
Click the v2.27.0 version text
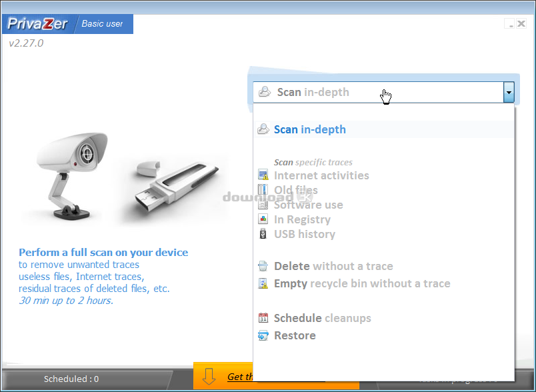tap(26, 43)
